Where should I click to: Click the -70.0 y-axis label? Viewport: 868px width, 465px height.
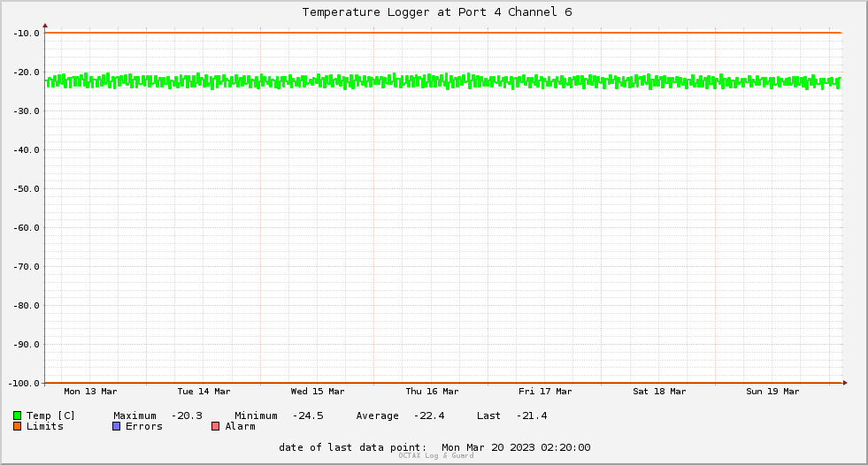pyautogui.click(x=26, y=266)
